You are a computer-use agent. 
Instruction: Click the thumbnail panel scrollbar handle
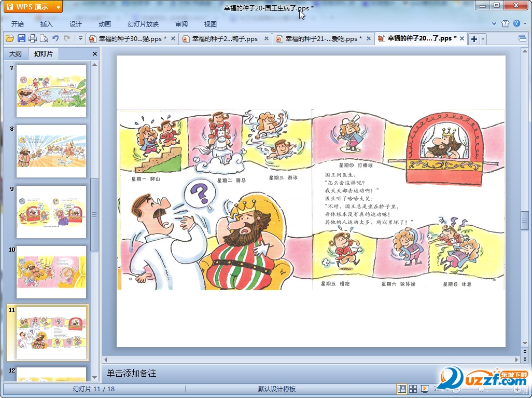coord(95,215)
